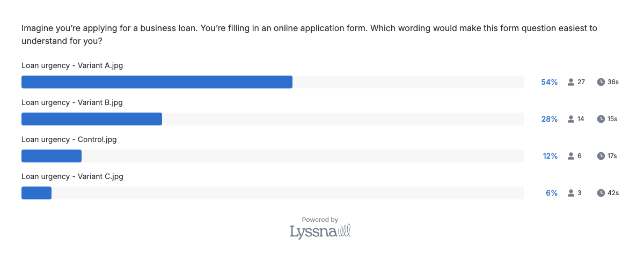
Task: Click the participants icon for Variant B
Action: (x=571, y=119)
